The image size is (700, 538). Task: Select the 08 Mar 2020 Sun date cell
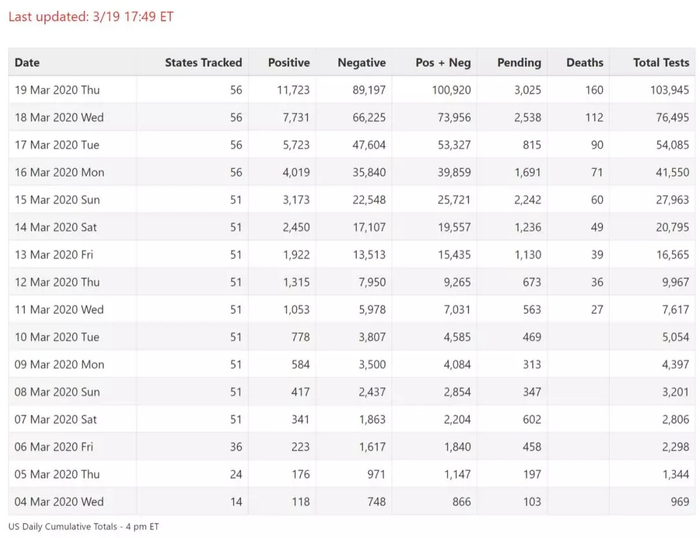coord(57,392)
